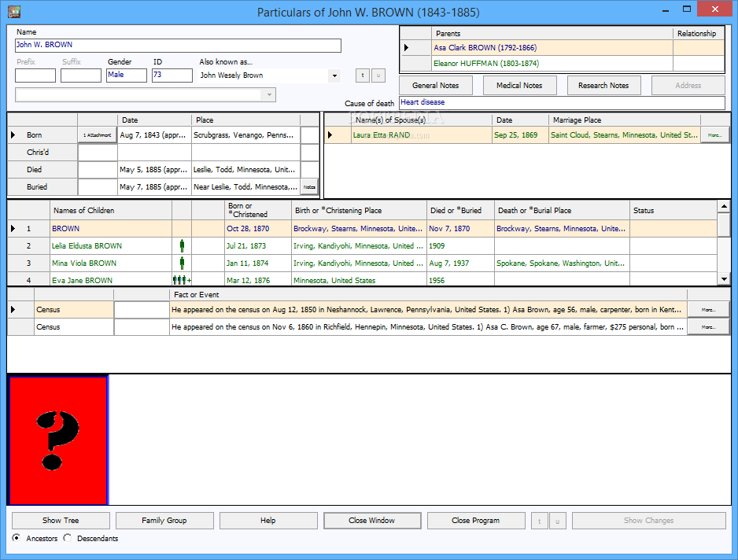This screenshot has height=560, width=738.
Task: Click the Name input field
Action: tap(178, 45)
